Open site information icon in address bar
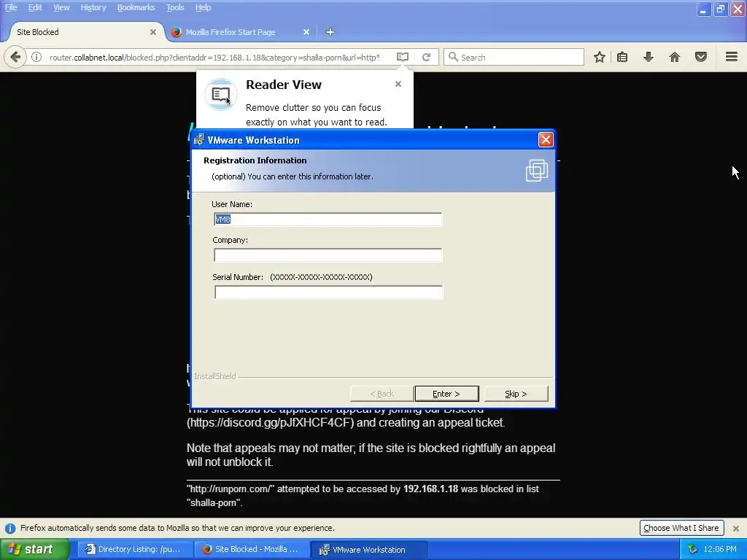This screenshot has width=747, height=560. [x=36, y=57]
